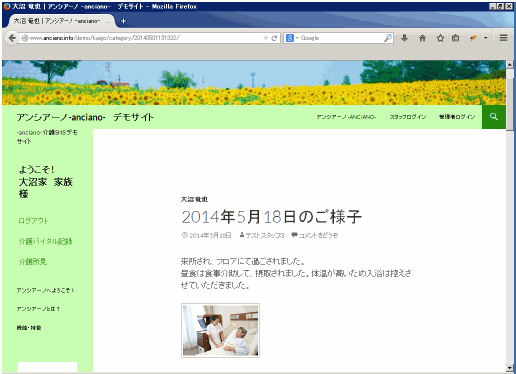Image resolution: width=516 pixels, height=374 pixels.
Task: Open the search engine selector dropdown
Action: pos(292,38)
